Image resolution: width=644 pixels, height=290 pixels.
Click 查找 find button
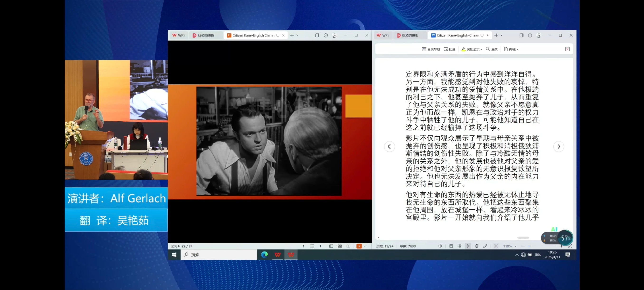(492, 49)
